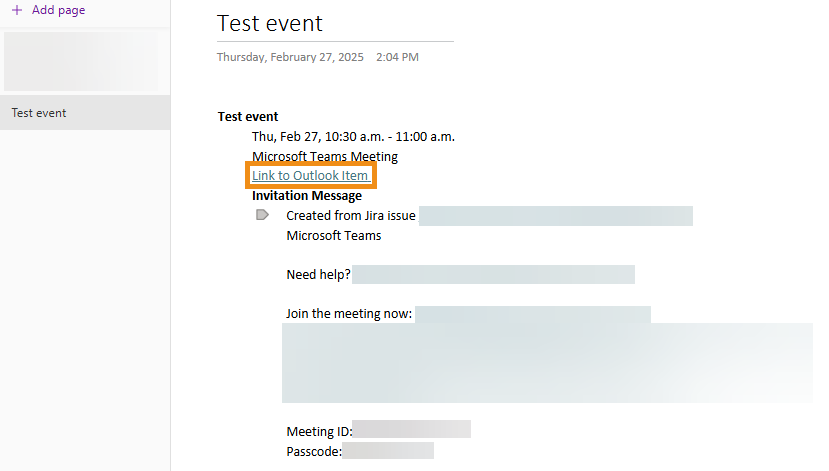Click the plus icon beside Add page

[16, 10]
